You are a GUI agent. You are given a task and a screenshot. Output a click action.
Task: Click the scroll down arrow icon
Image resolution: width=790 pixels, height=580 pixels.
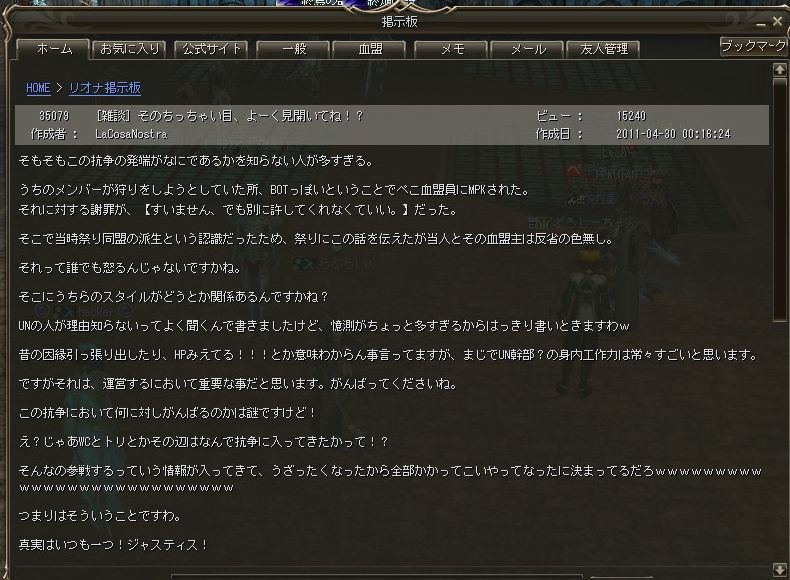[779, 568]
